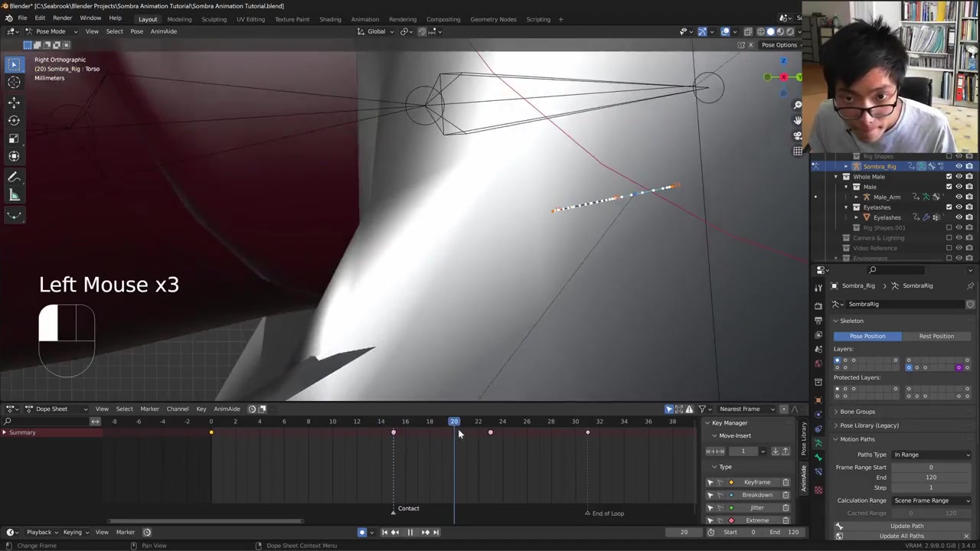The image size is (980, 551).
Task: Toggle Eyelashes collection visibility eye
Action: pos(959,207)
